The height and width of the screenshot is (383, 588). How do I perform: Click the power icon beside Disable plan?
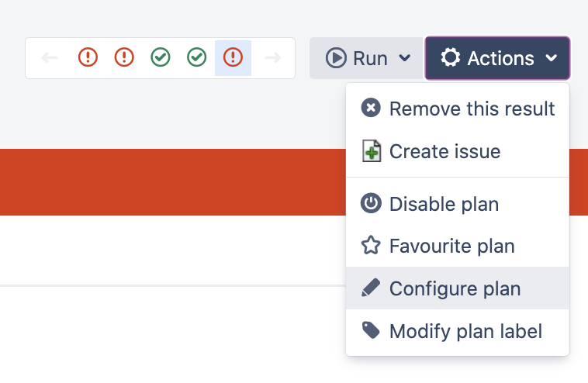coord(372,204)
